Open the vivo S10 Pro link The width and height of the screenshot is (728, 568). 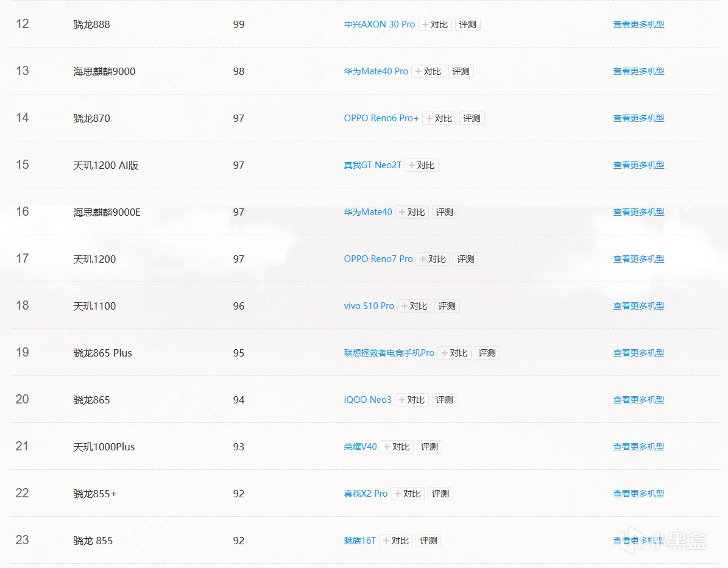click(x=369, y=306)
